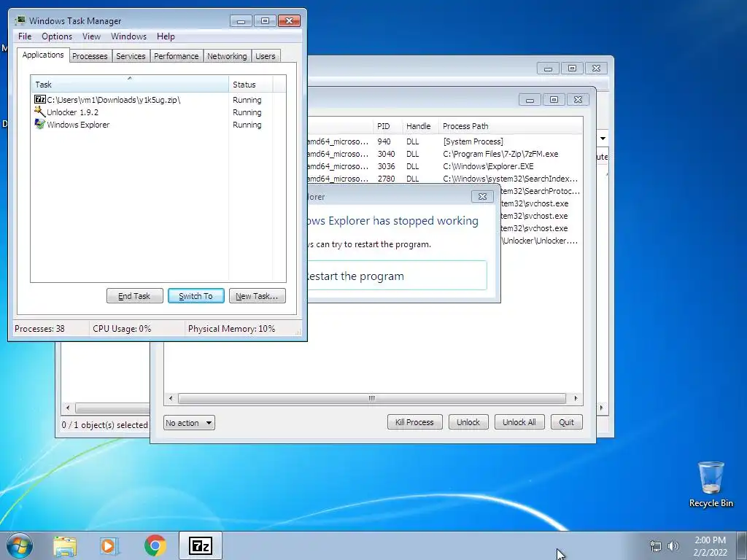
Task: Click the Task Manager title bar icon
Action: [20, 20]
